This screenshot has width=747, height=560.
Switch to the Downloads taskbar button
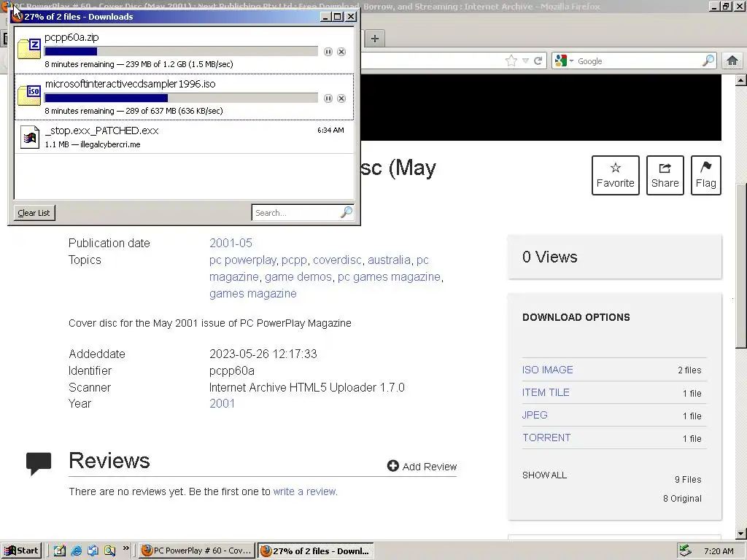pyautogui.click(x=315, y=551)
